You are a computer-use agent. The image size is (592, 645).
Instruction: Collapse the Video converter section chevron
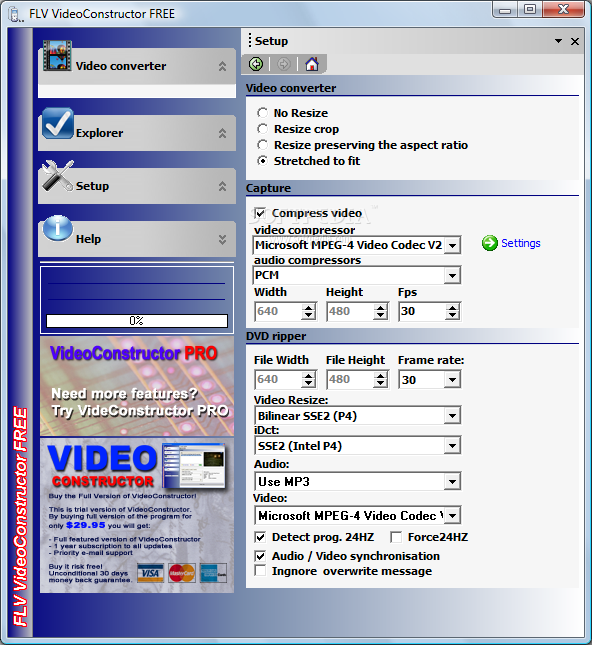coord(223,66)
